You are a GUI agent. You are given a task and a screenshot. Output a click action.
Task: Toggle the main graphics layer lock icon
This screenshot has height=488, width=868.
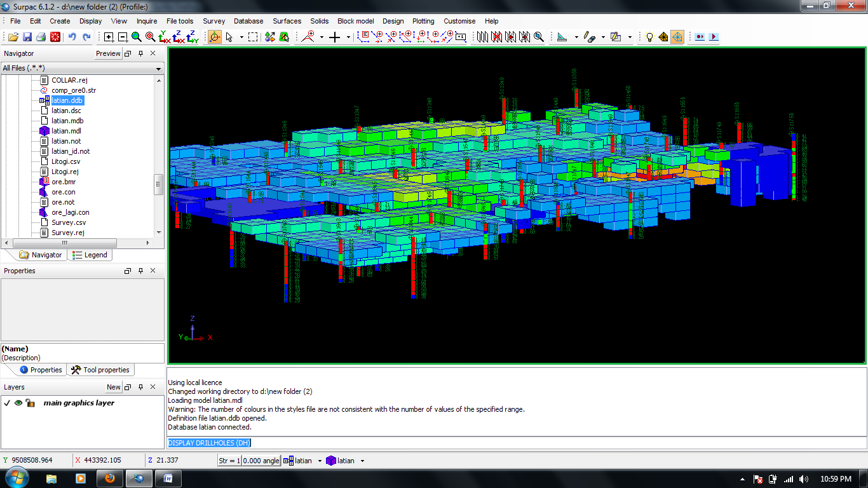point(29,403)
